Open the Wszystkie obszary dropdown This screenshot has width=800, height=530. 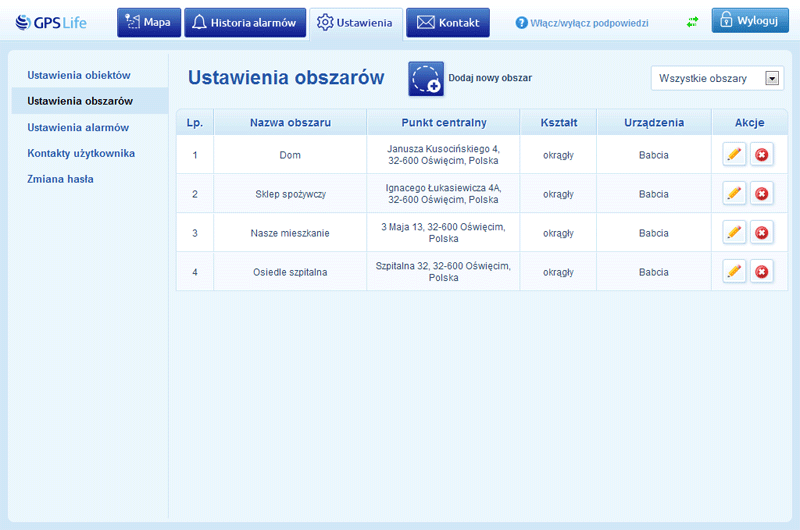point(717,79)
